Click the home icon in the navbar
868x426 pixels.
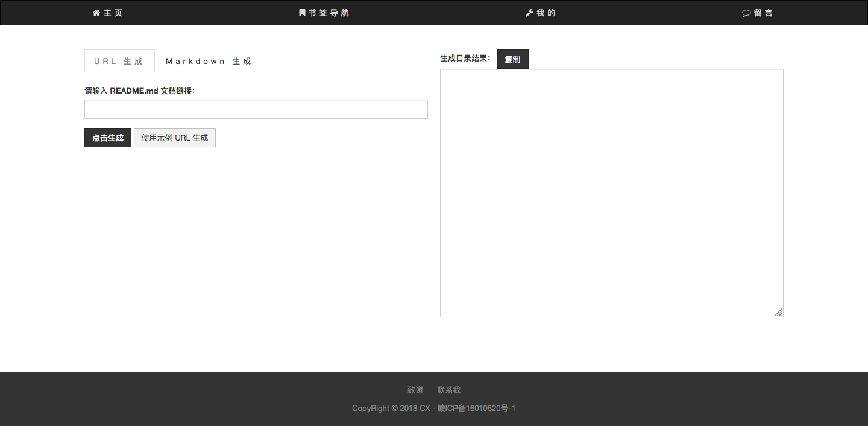(x=96, y=13)
